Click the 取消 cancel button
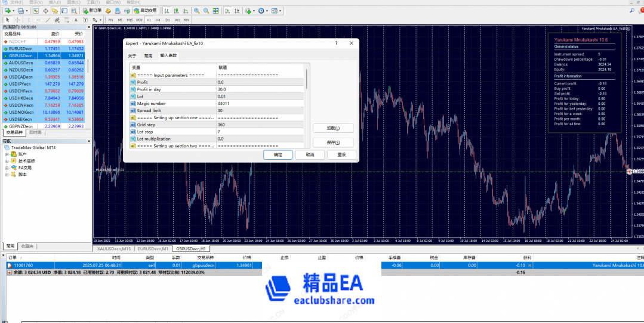This screenshot has height=323, width=644. pyautogui.click(x=310, y=154)
